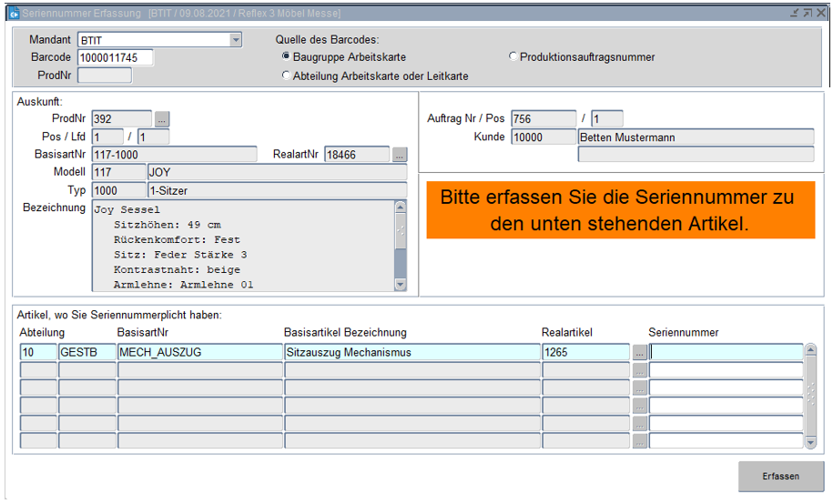Click the Barcode input field
833x504 pixels.
[x=115, y=57]
